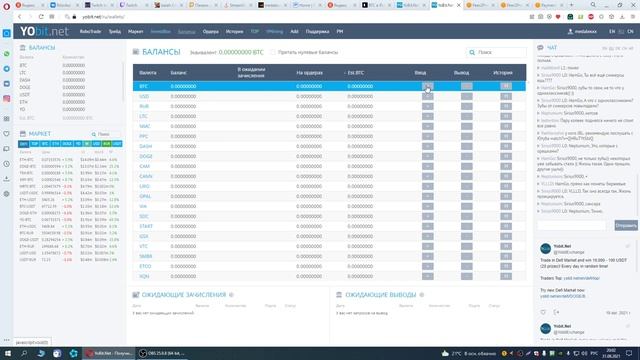The width and height of the screenshot is (640, 360).
Task: Sort balances by Est. BTC column
Action: (x=356, y=73)
